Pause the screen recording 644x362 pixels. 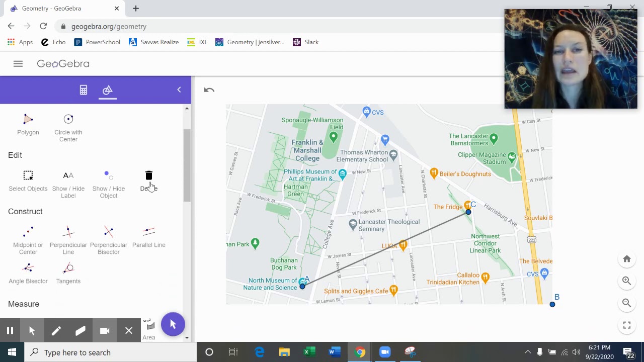tap(10, 331)
